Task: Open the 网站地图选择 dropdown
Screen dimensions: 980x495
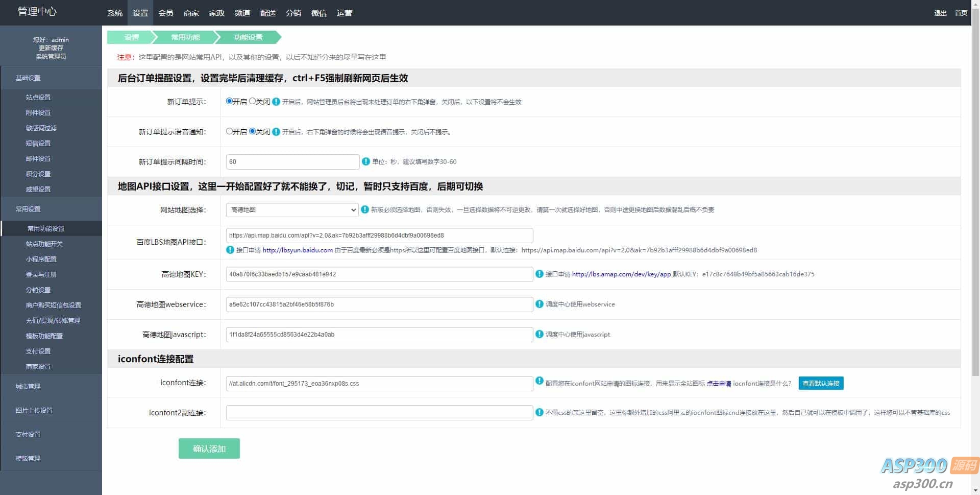Action: point(292,209)
